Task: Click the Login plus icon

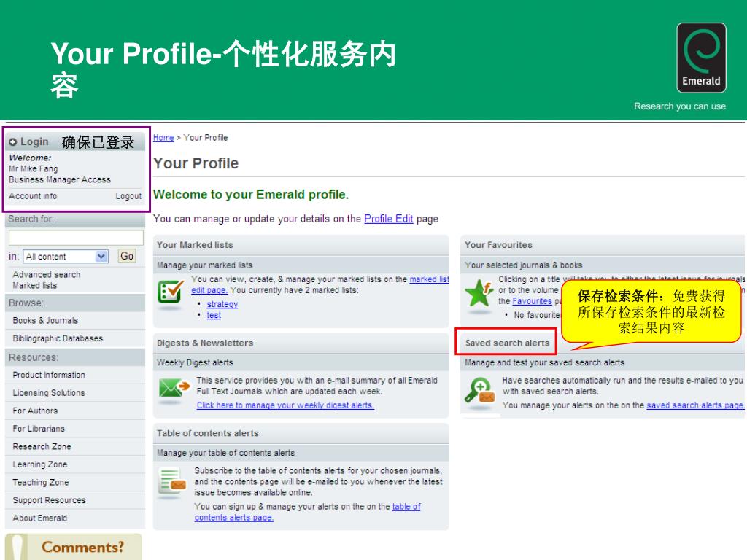Action: click(x=13, y=142)
